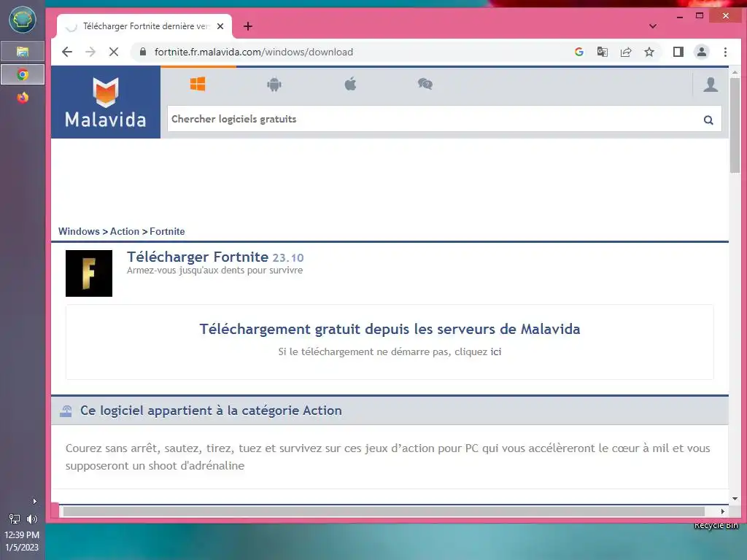Expand tab search chevron

[x=653, y=26]
